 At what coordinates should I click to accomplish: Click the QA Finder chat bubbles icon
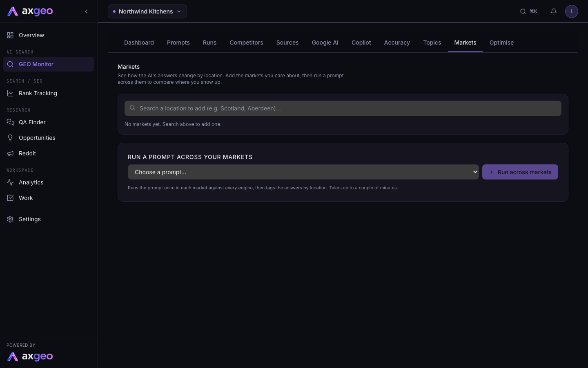(x=10, y=122)
